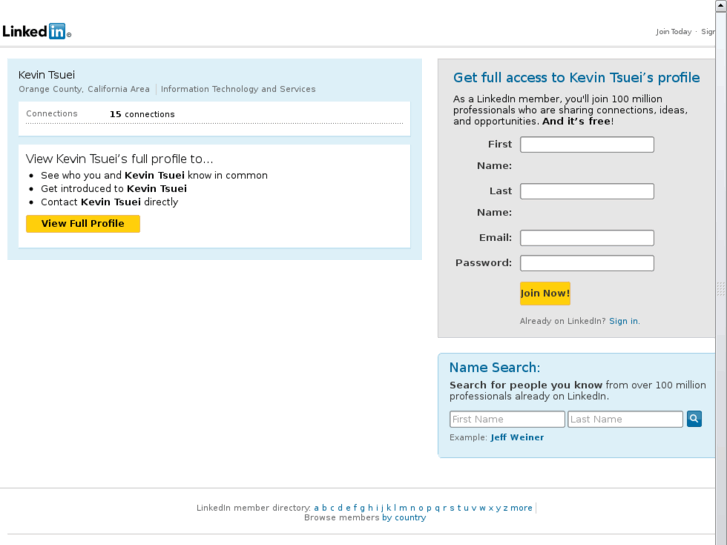Browse members by country link
The height and width of the screenshot is (545, 727).
coord(404,518)
